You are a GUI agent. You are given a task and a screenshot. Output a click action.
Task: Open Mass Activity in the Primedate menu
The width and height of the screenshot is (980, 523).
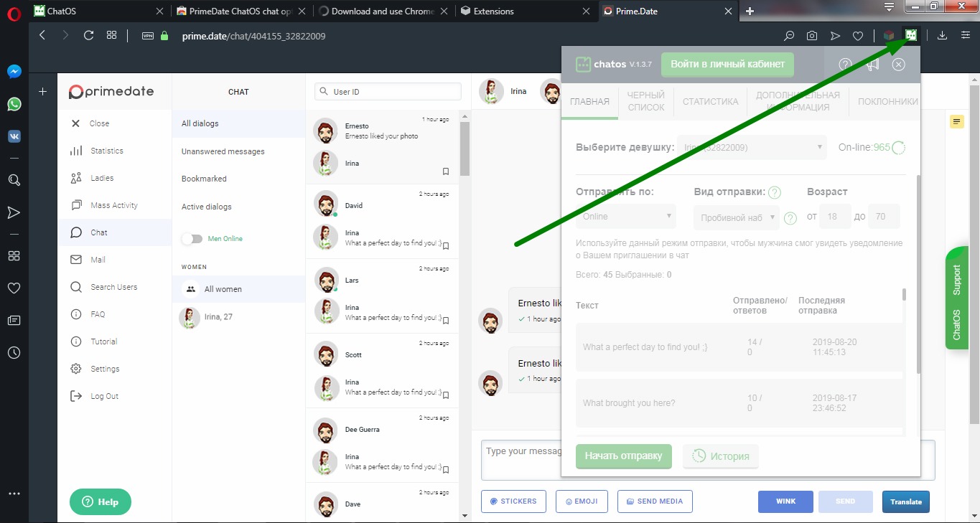point(114,205)
